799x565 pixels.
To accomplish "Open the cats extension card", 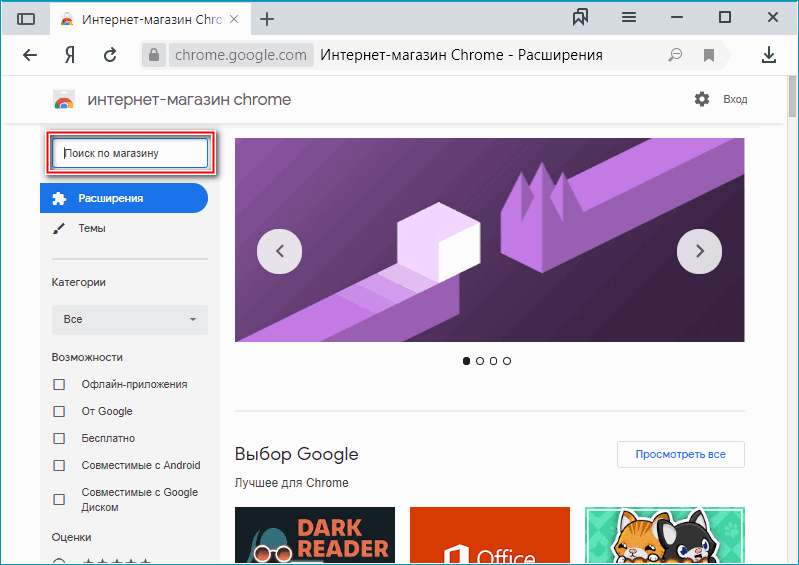I will click(664, 535).
